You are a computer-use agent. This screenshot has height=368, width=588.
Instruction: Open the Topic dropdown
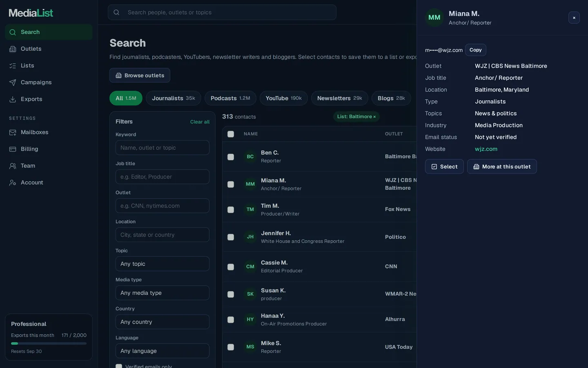[x=163, y=264]
